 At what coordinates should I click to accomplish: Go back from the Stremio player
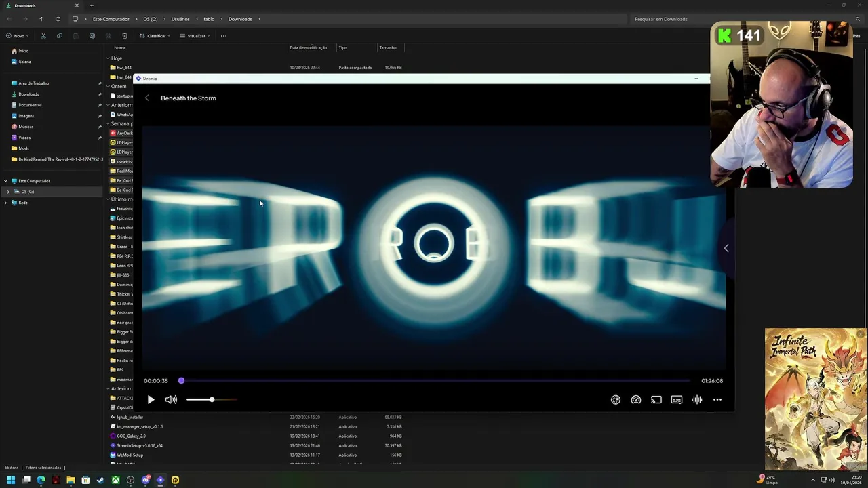point(147,98)
